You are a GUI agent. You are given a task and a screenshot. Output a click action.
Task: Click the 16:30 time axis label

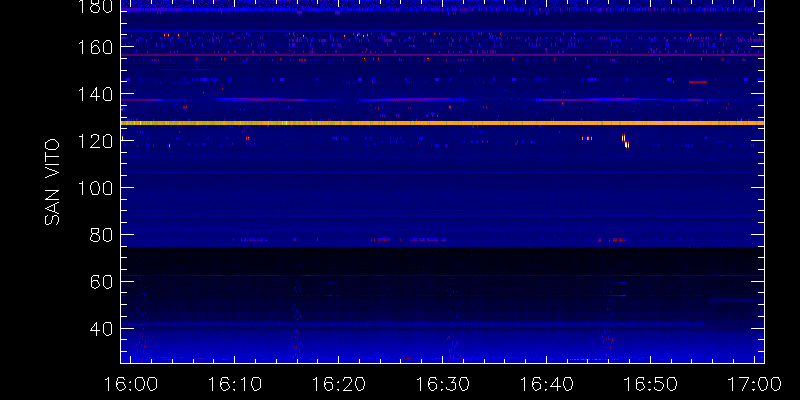tap(442, 384)
